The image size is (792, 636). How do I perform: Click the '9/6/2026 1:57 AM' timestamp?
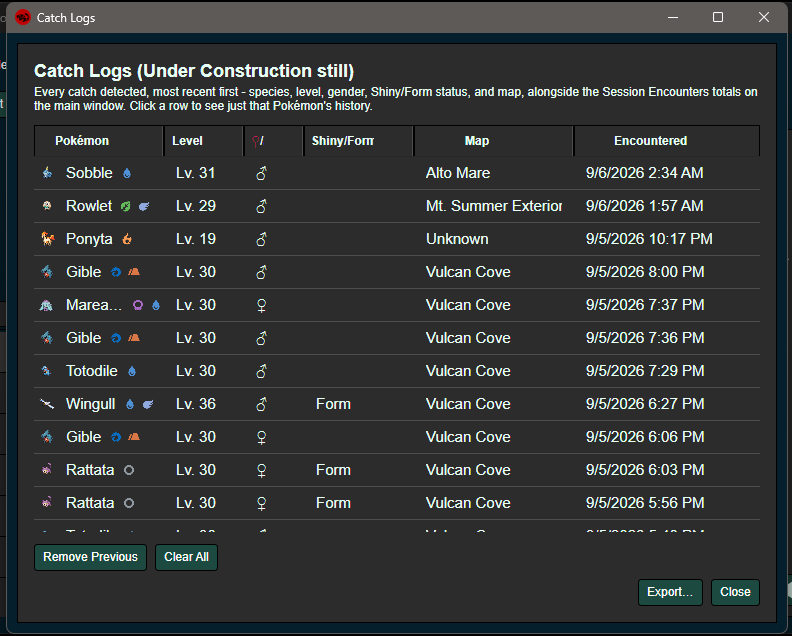645,206
